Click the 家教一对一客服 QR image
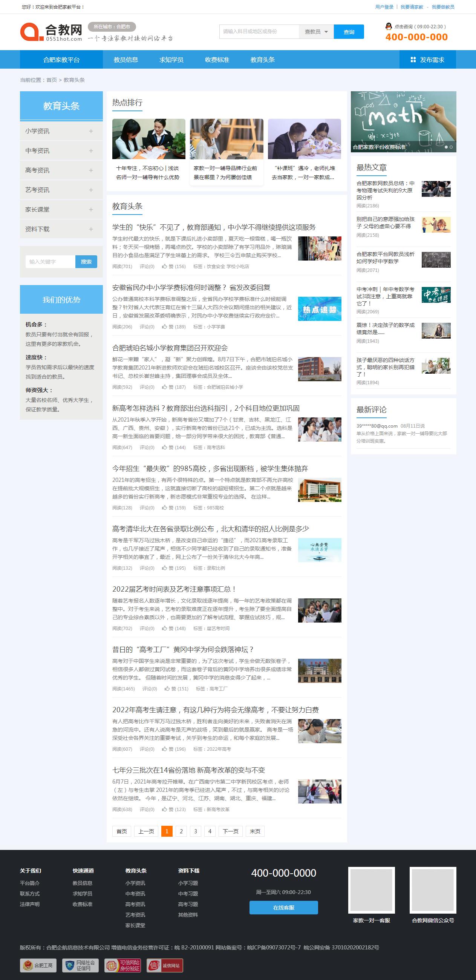Viewport: 476px width, 980px height. 372,890
